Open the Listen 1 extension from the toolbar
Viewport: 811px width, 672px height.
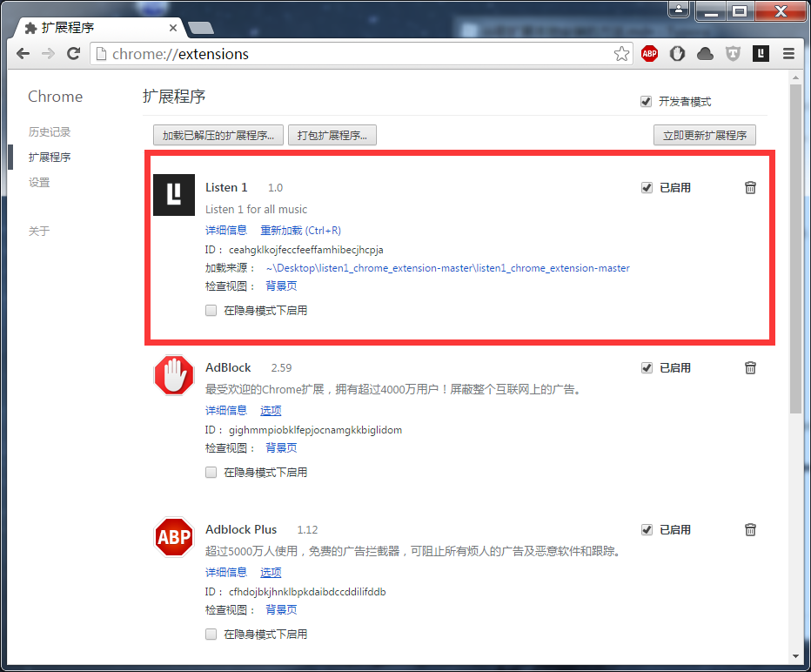point(761,54)
